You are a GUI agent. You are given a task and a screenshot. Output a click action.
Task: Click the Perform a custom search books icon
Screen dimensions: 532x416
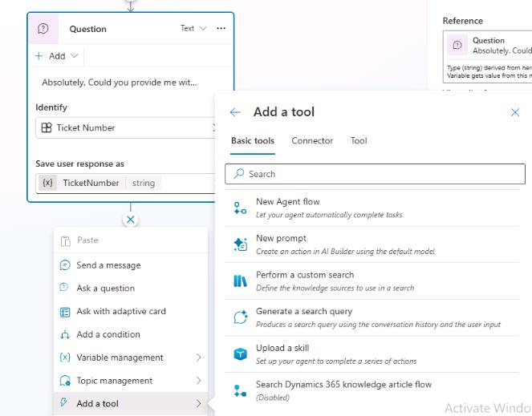(x=240, y=281)
